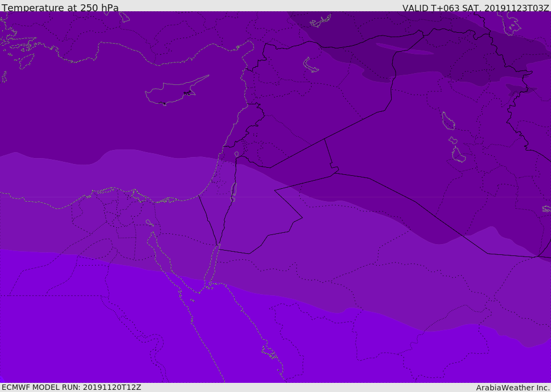Click the reservoir lake north of Syria
Screen dimensions: 551x392
pyautogui.click(x=311, y=65)
